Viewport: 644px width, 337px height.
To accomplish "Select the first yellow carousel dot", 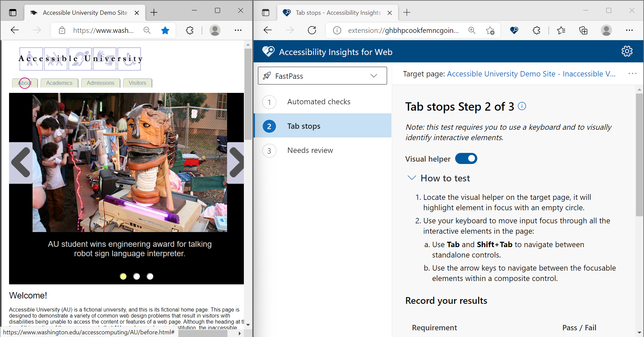I will point(123,276).
